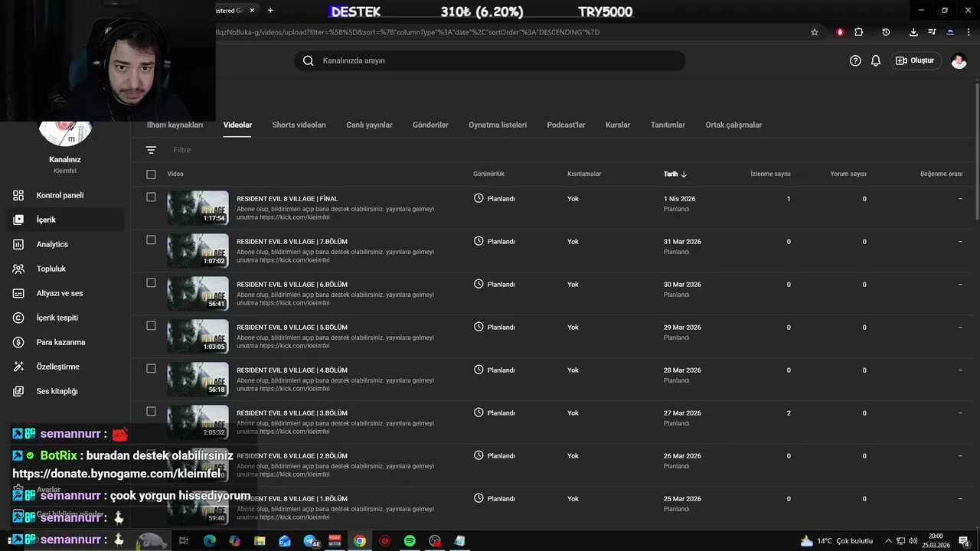Open the RESIDENT EVIL 8 VILLAGE | 6.BÖLÜM title
The width and height of the screenshot is (980, 551).
[x=292, y=284]
